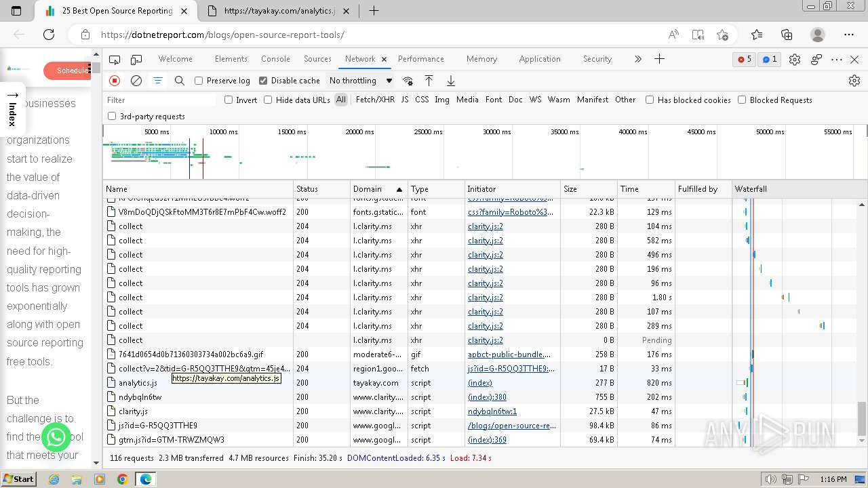Image resolution: width=868 pixels, height=488 pixels.
Task: Open browser tab actions menu button
Action: pyautogui.click(x=16, y=11)
